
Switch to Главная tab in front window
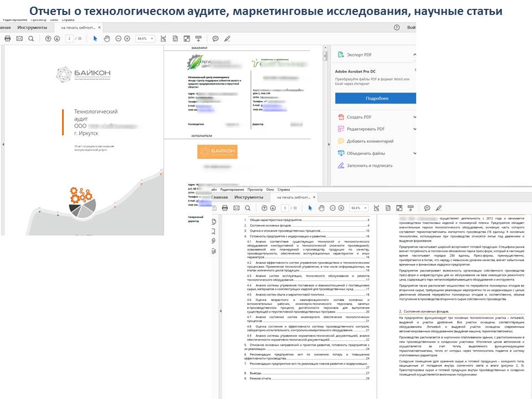coord(219,197)
